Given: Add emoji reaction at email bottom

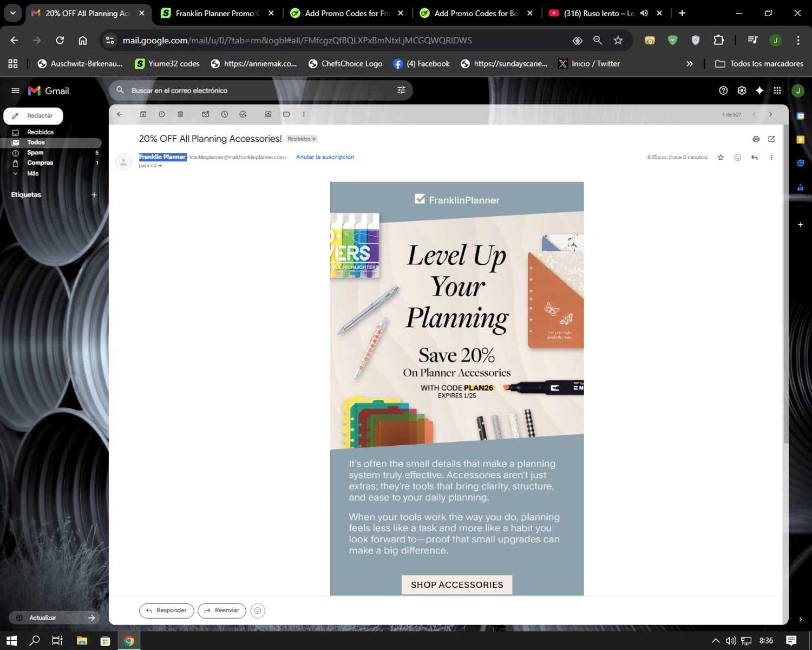Looking at the screenshot, I should coord(258,611).
